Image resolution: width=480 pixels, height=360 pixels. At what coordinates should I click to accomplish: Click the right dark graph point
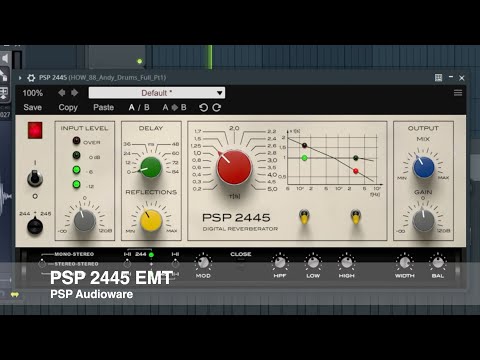[356, 158]
